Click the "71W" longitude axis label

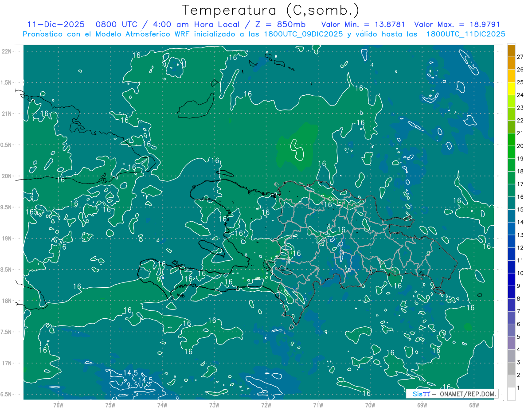318,405
